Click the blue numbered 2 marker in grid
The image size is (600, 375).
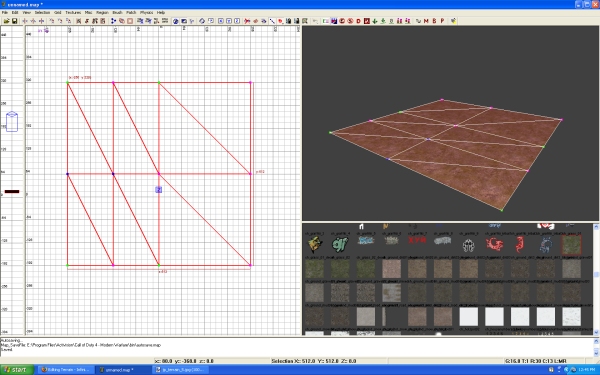(x=159, y=189)
